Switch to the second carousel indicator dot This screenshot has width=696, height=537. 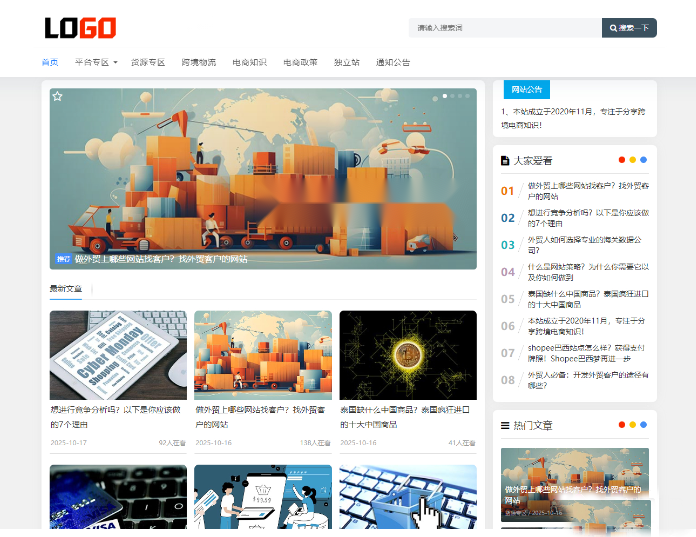pyautogui.click(x=452, y=96)
